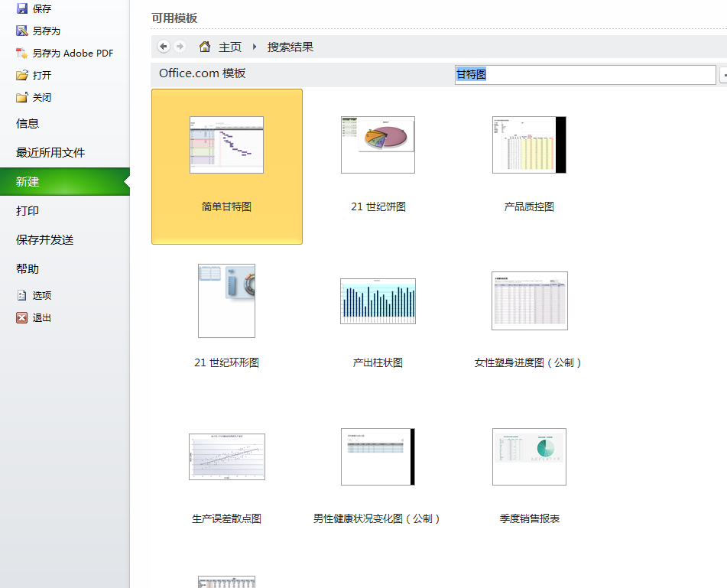Choose the 季度销售报表 template thumbnail
The image size is (727, 588).
pos(529,456)
